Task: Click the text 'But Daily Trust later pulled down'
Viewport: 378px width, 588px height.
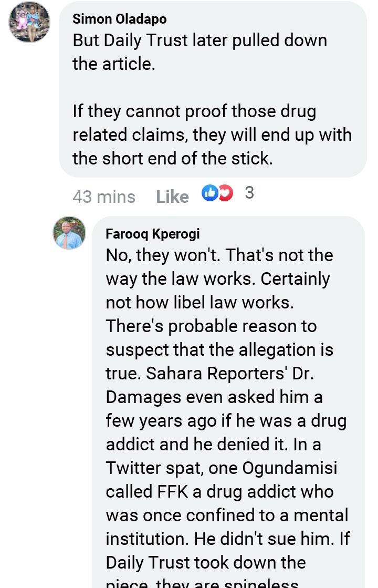Action: pos(200,40)
